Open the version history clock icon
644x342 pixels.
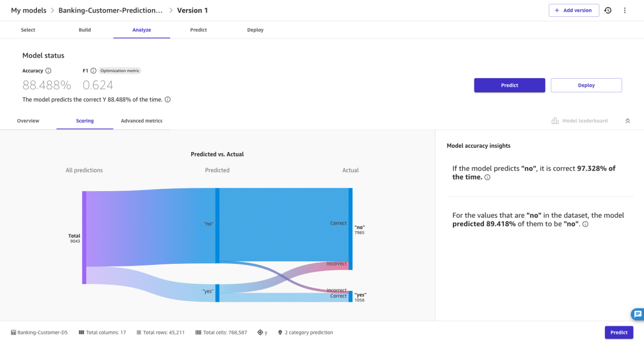608,10
